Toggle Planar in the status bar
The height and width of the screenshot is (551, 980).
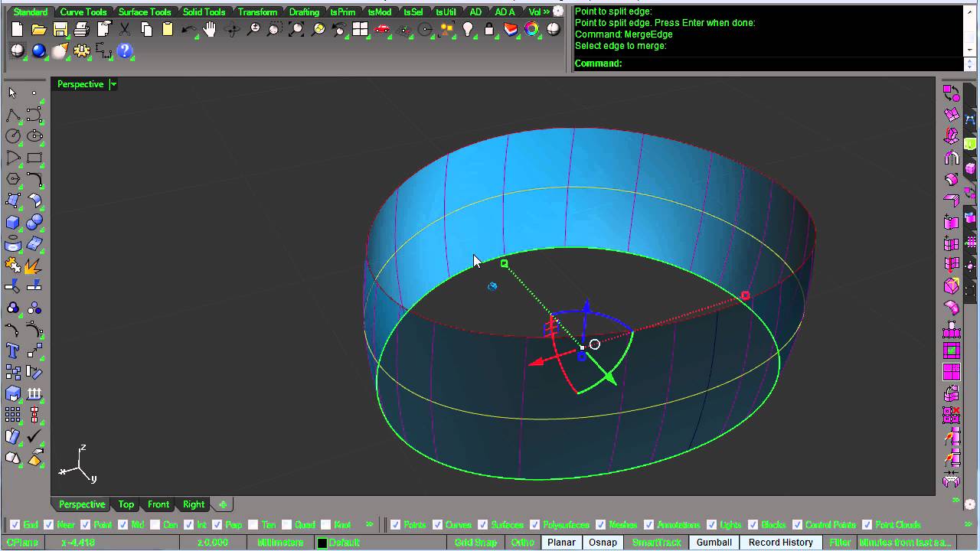click(x=561, y=543)
